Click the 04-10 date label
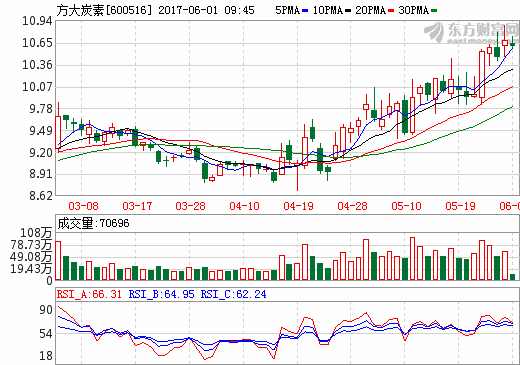 point(244,206)
